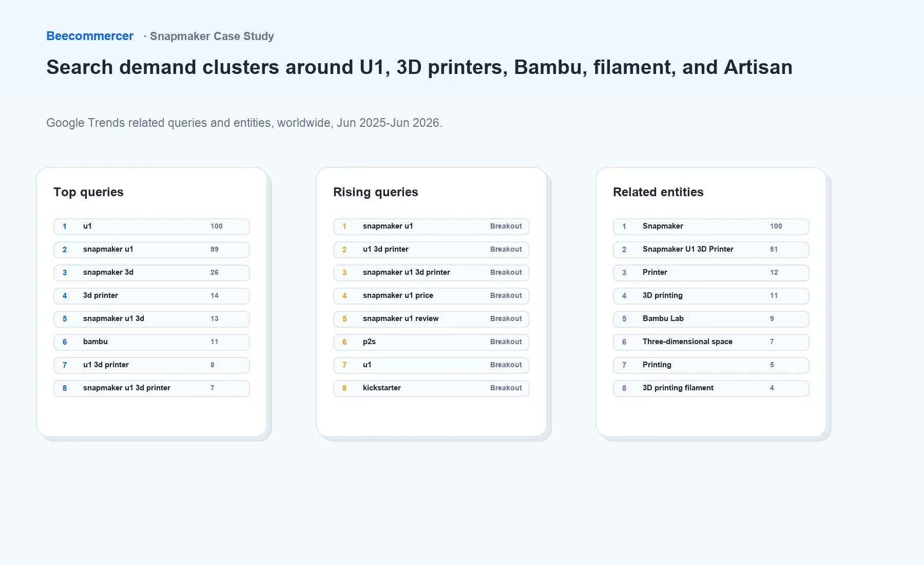Click the Related entities heading

[658, 192]
